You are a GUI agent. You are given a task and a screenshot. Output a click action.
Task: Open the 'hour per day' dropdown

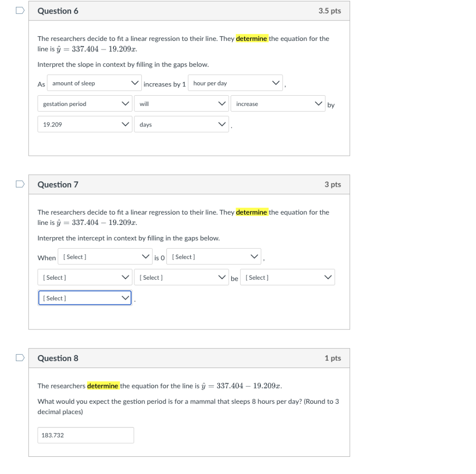pyautogui.click(x=235, y=83)
